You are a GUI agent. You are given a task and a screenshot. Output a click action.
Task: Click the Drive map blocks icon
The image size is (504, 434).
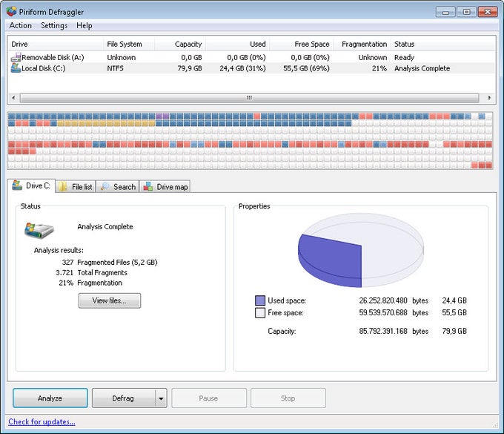(147, 187)
